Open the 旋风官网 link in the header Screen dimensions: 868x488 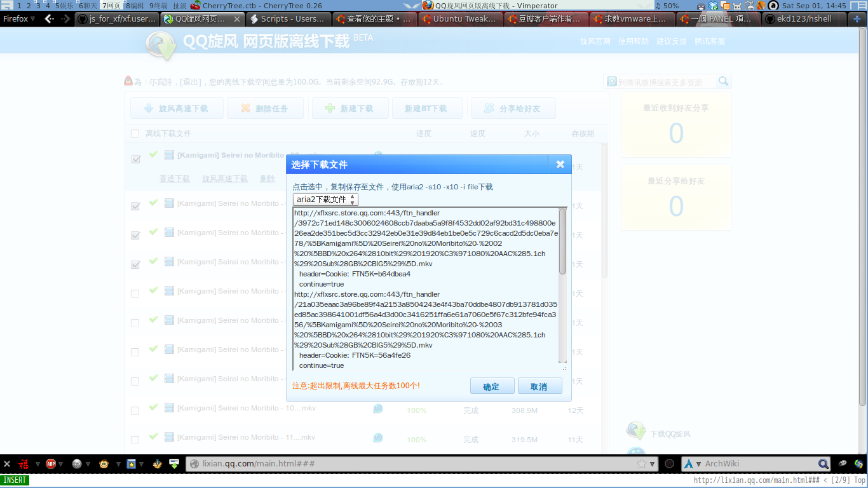595,41
